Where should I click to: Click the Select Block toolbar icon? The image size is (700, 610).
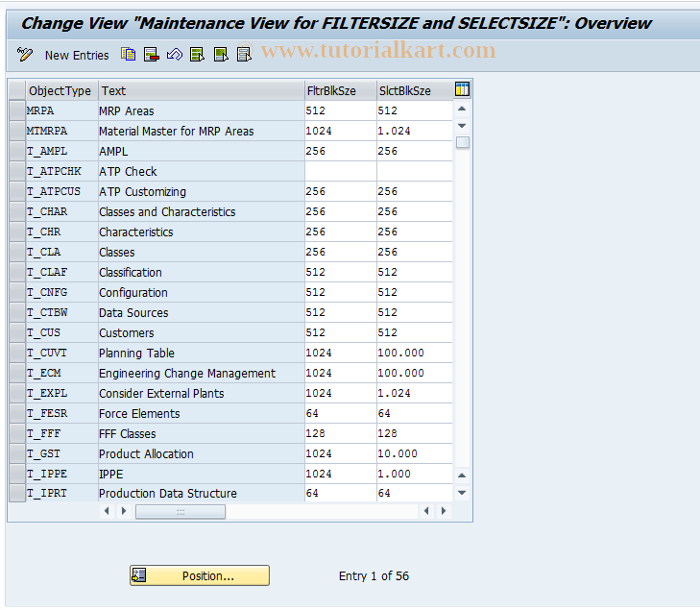221,55
